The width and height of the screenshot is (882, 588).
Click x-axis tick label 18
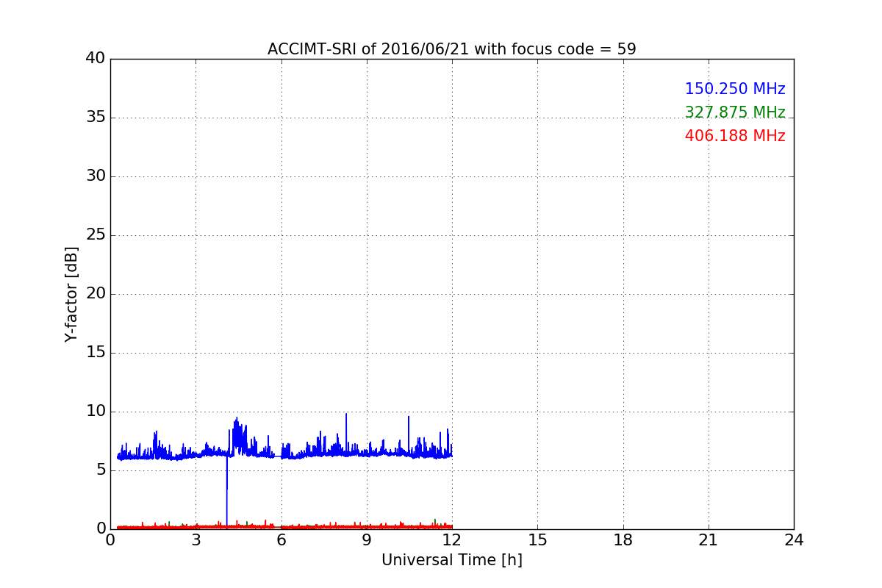click(623, 541)
